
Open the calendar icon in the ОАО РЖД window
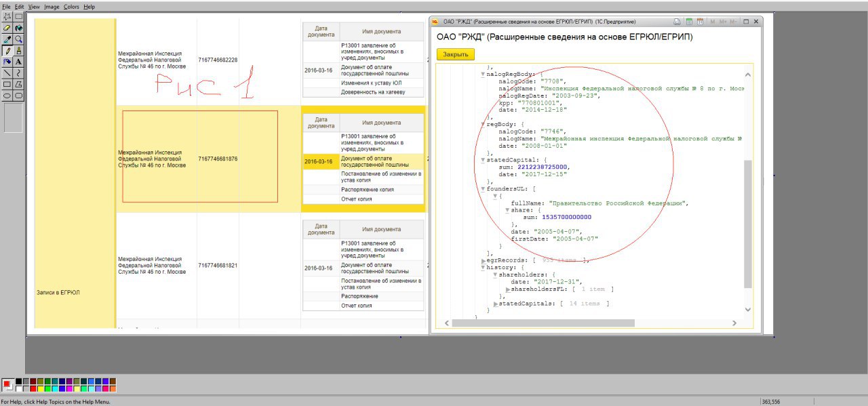coord(700,22)
